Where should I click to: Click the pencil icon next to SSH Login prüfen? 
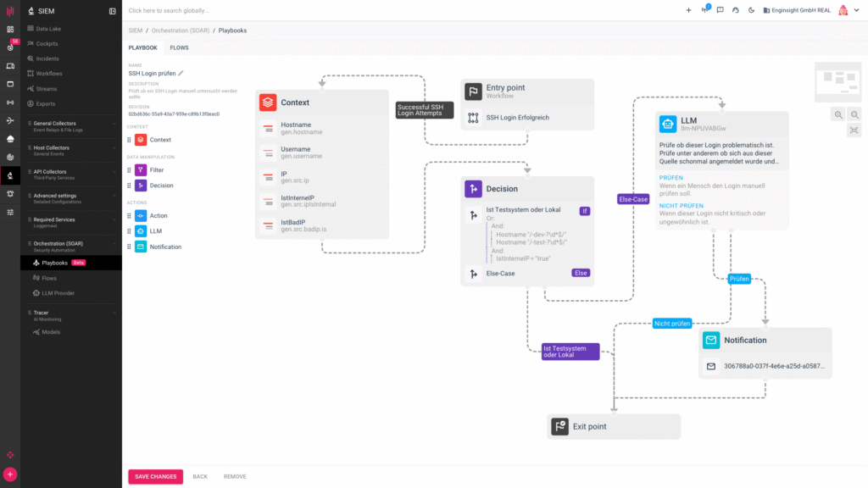[x=181, y=74]
